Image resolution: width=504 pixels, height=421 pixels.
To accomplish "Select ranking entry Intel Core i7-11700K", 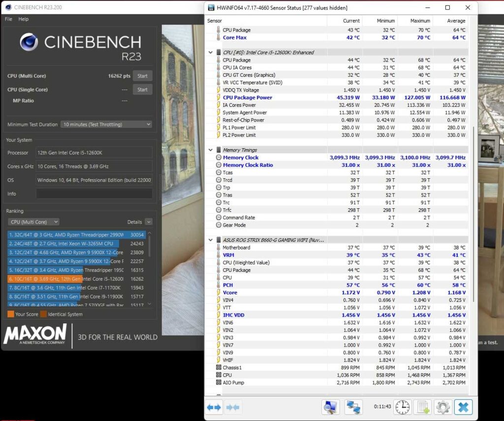I will coord(76,288).
